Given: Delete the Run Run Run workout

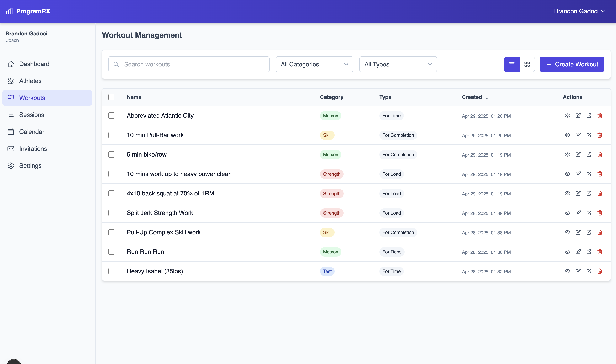Looking at the screenshot, I should pyautogui.click(x=600, y=252).
